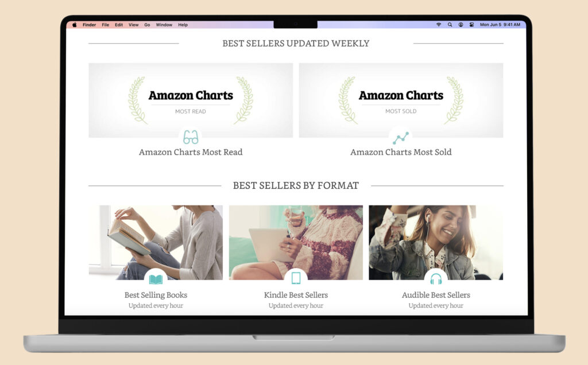Open the File menu
588x365 pixels.
pos(106,25)
